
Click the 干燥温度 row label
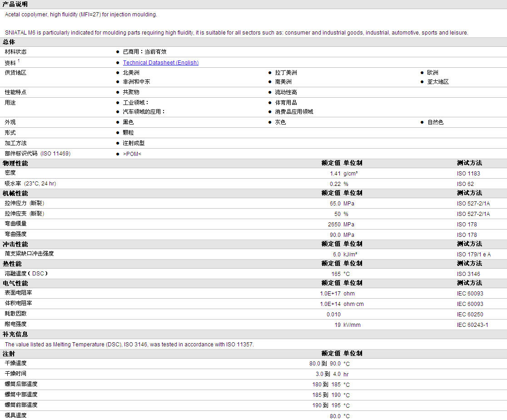15,363
